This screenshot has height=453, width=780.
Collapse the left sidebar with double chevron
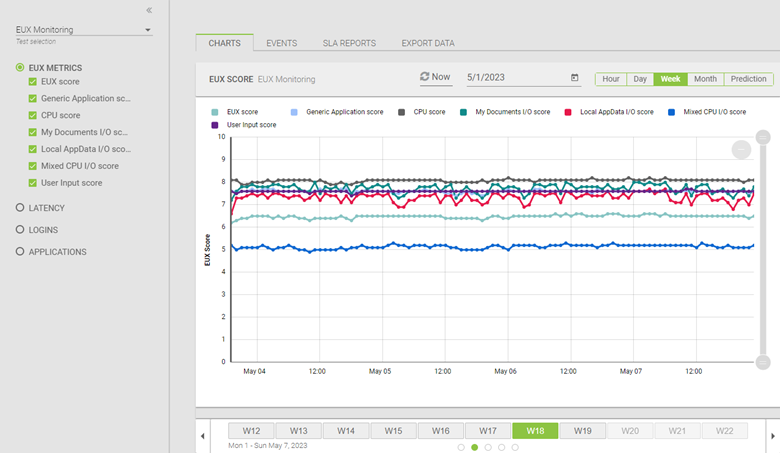149,10
